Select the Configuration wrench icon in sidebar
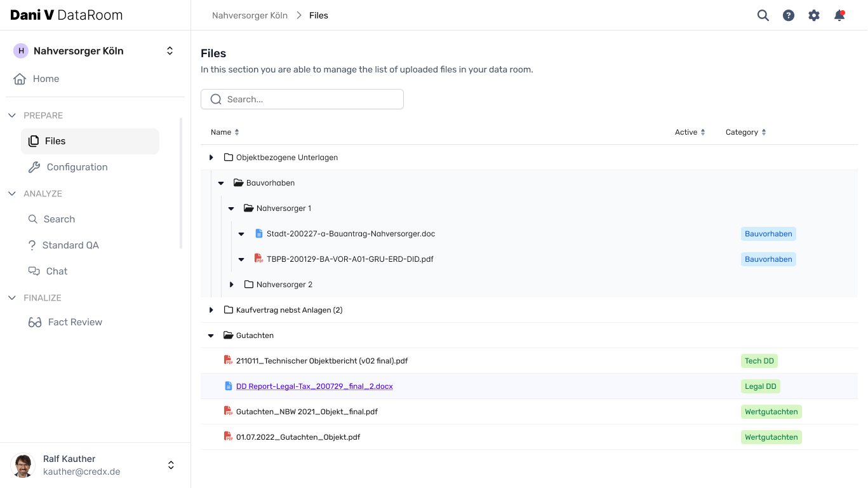 coord(34,166)
